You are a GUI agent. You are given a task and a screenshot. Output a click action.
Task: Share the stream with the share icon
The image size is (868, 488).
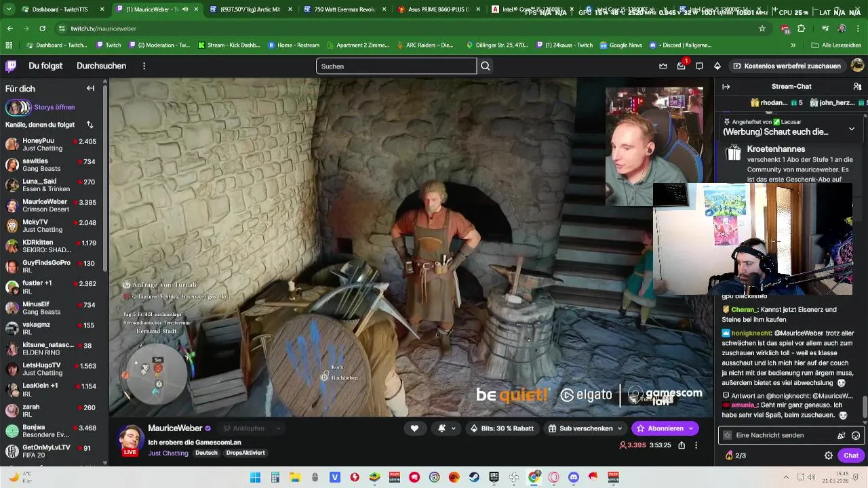[x=682, y=445]
